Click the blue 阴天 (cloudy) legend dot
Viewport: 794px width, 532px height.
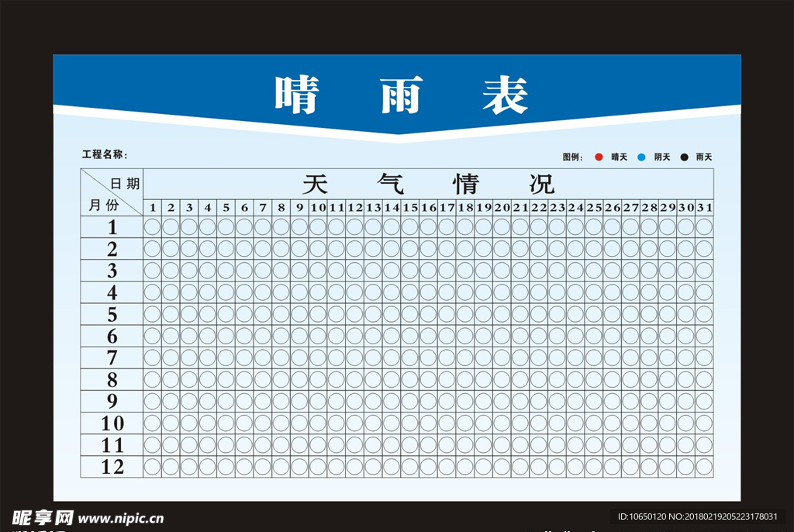coord(640,156)
